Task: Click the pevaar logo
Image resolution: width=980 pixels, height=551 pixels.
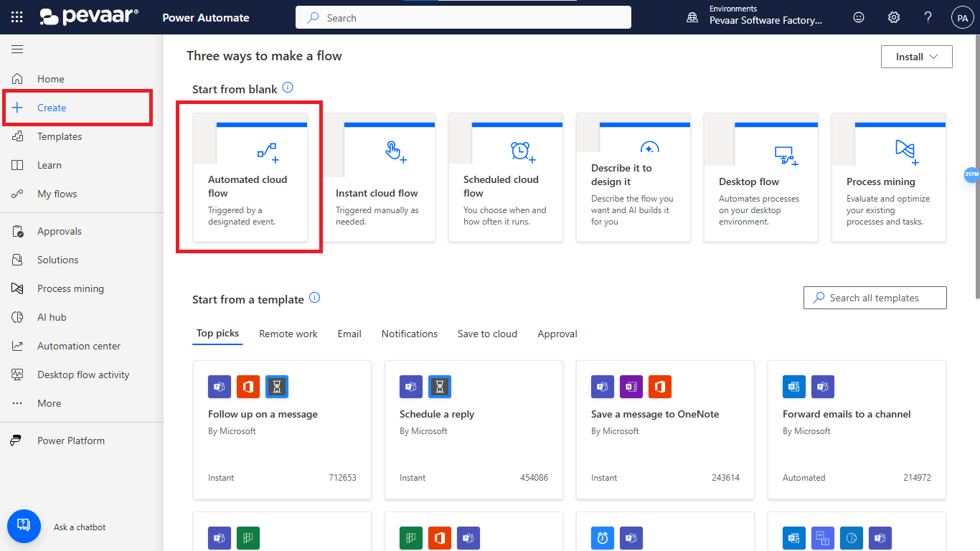Action: [x=89, y=17]
